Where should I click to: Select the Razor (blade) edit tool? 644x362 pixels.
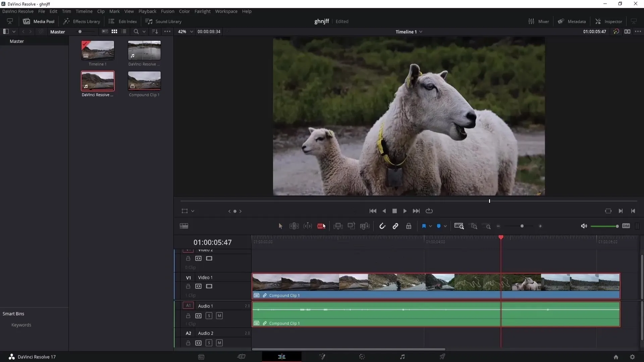(322, 226)
